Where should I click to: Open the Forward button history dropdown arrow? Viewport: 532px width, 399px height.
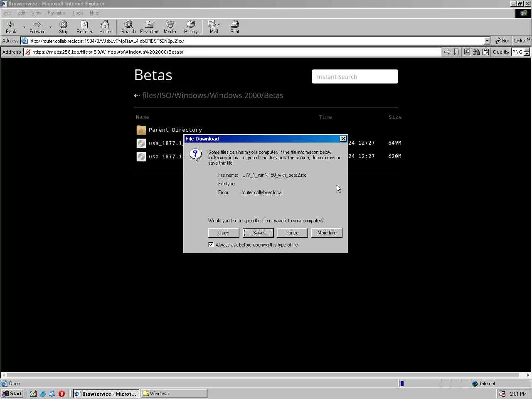(x=50, y=27)
